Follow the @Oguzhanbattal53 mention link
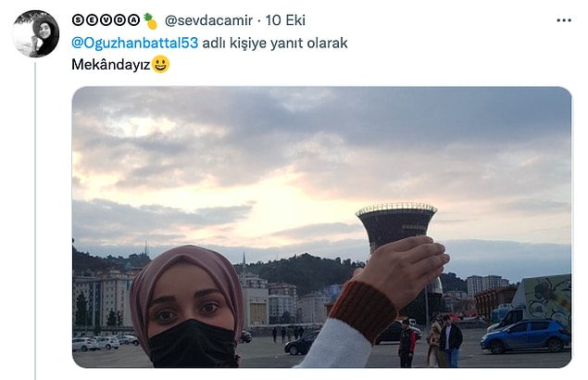The width and height of the screenshot is (588, 380). coord(134,43)
